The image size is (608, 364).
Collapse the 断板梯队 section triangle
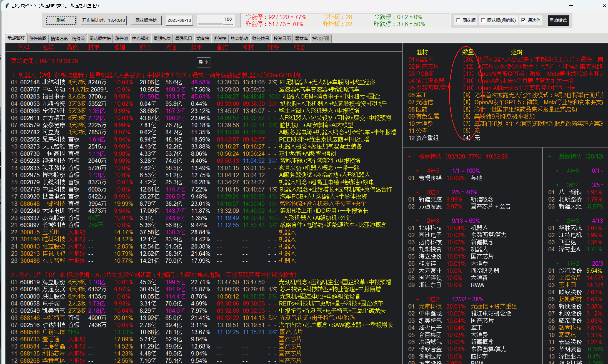(x=550, y=157)
